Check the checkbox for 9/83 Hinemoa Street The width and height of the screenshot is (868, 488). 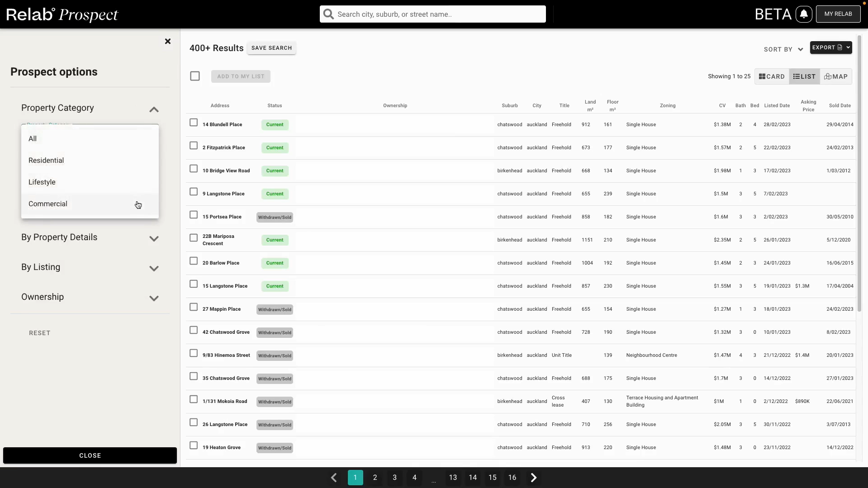194,353
